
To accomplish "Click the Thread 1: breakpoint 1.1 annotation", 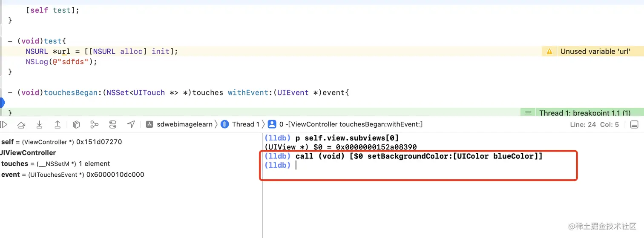I will [585, 113].
